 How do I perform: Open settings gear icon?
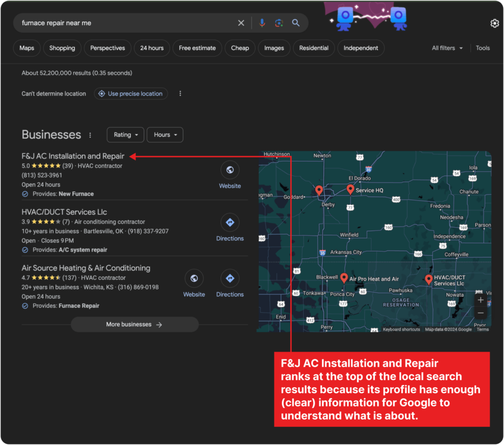(494, 24)
